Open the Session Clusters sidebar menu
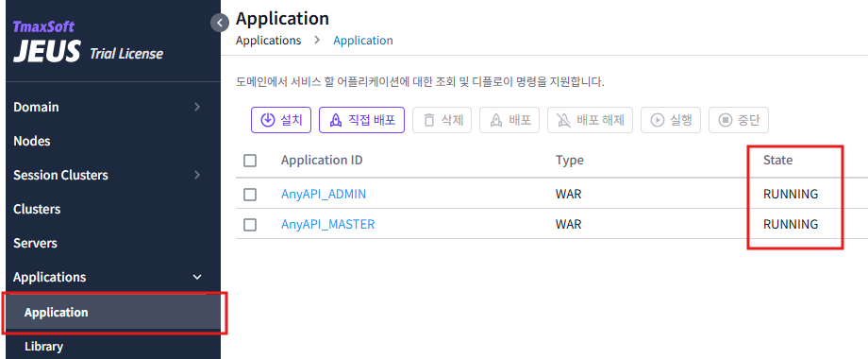This screenshot has height=359, width=868. 113,175
